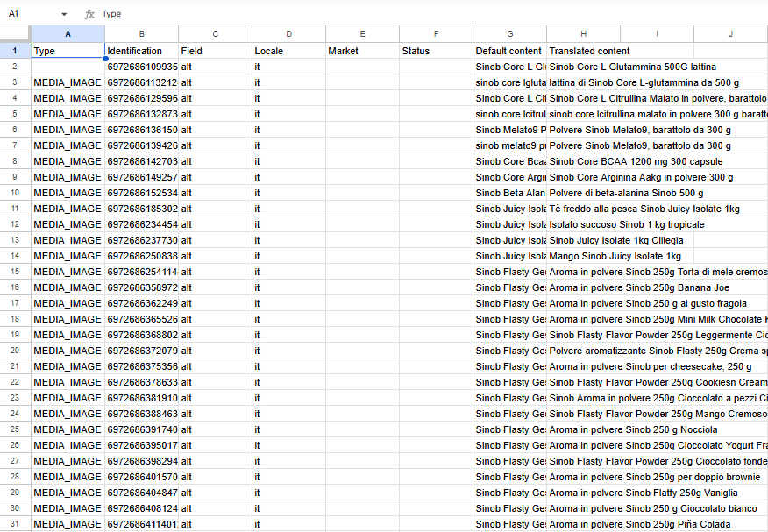The height and width of the screenshot is (532, 768).
Task: Click cell with ID 6972686185302
Action: (x=141, y=209)
